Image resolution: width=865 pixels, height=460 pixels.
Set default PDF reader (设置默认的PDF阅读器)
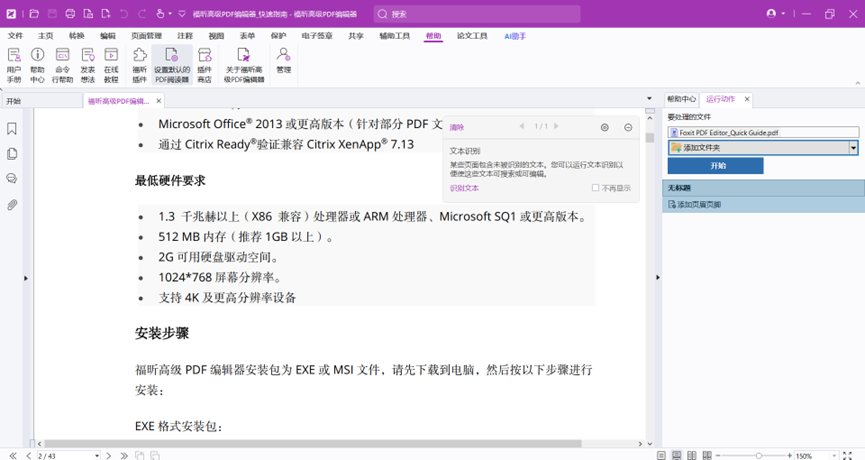172,65
